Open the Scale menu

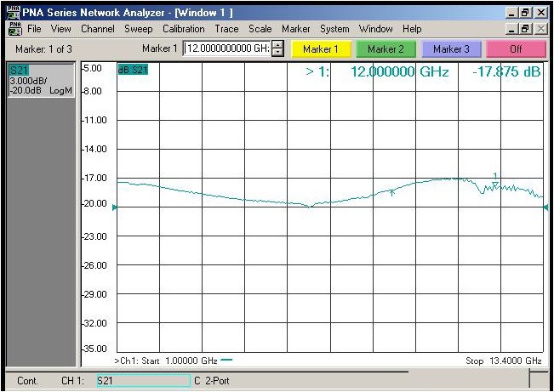pos(260,29)
